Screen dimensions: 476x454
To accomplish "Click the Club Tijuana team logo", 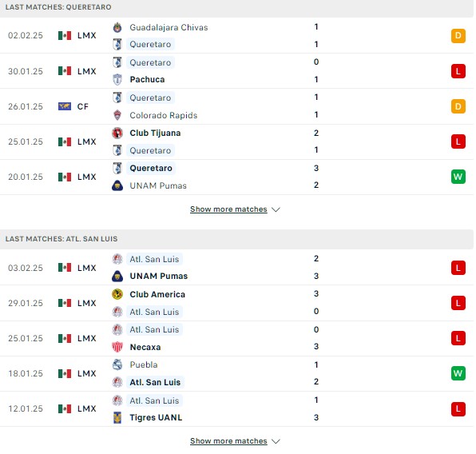I will [117, 133].
